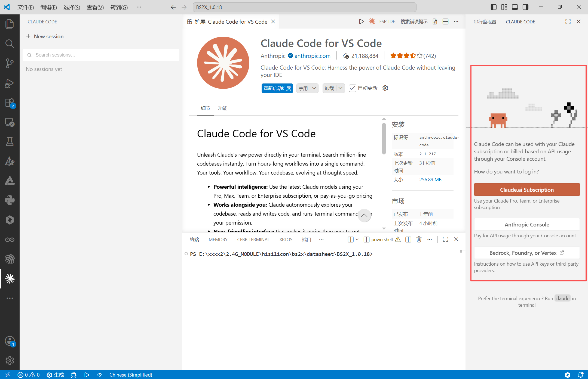Image resolution: width=588 pixels, height=379 pixels.
Task: Open notifications bell in status bar
Action: pyautogui.click(x=581, y=375)
